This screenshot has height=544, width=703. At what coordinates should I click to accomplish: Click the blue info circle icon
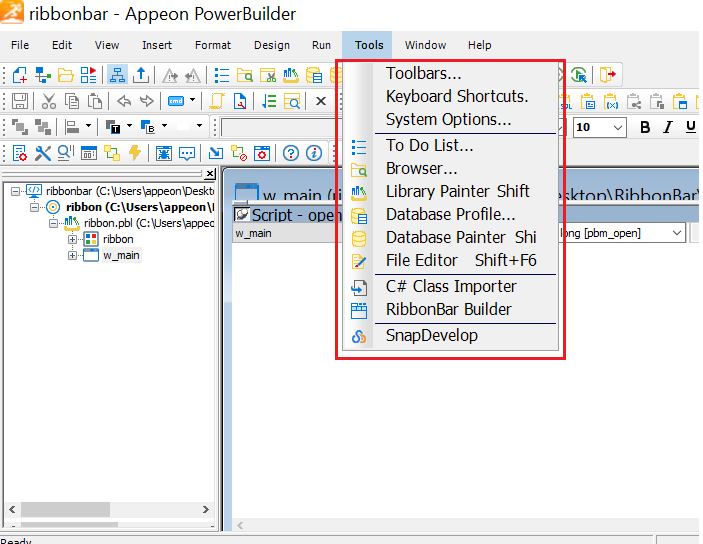(314, 153)
